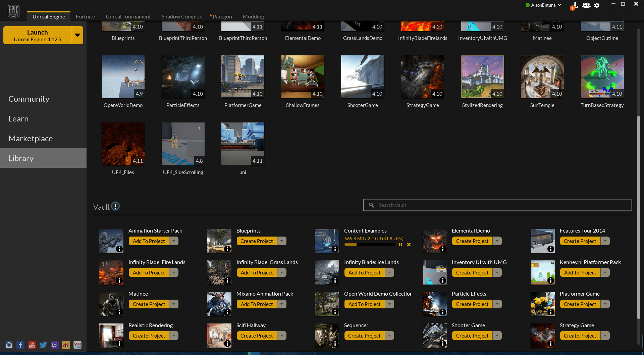Open the Twitch icon at bottom left

(x=55, y=345)
